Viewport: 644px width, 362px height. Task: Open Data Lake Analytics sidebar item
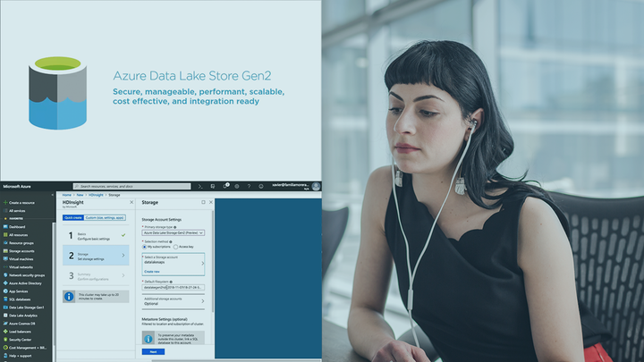[x=21, y=316]
